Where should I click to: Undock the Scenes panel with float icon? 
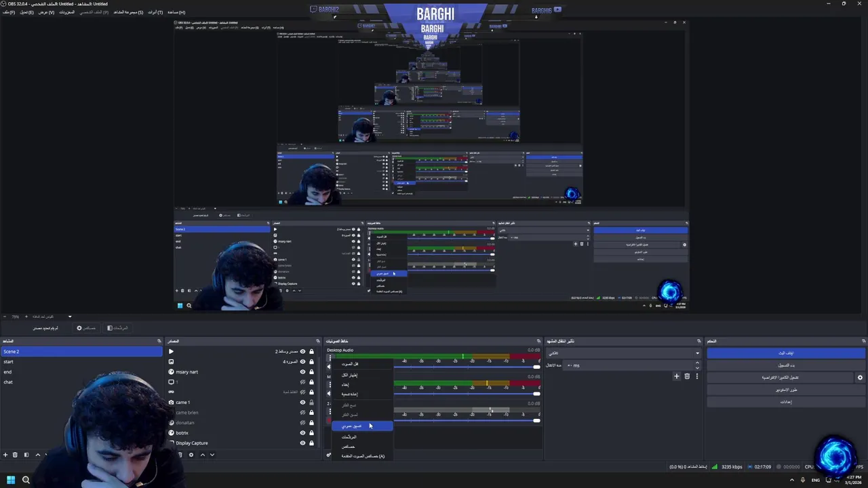click(x=159, y=341)
